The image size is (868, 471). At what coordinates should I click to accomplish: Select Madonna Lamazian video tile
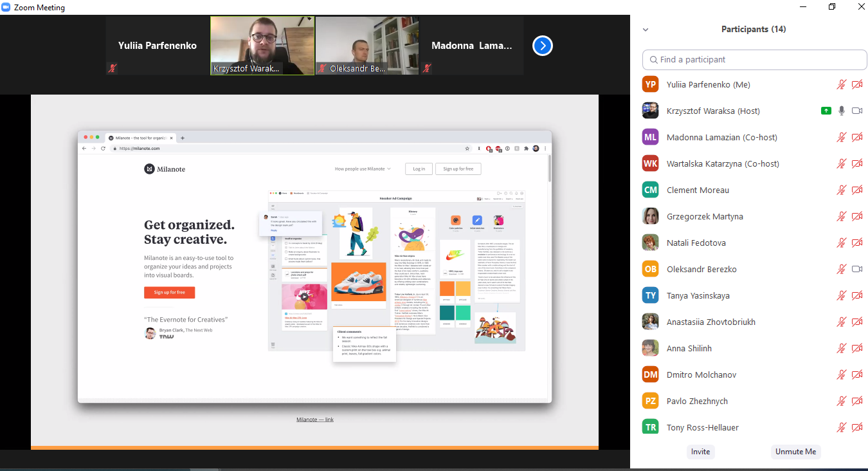point(472,46)
